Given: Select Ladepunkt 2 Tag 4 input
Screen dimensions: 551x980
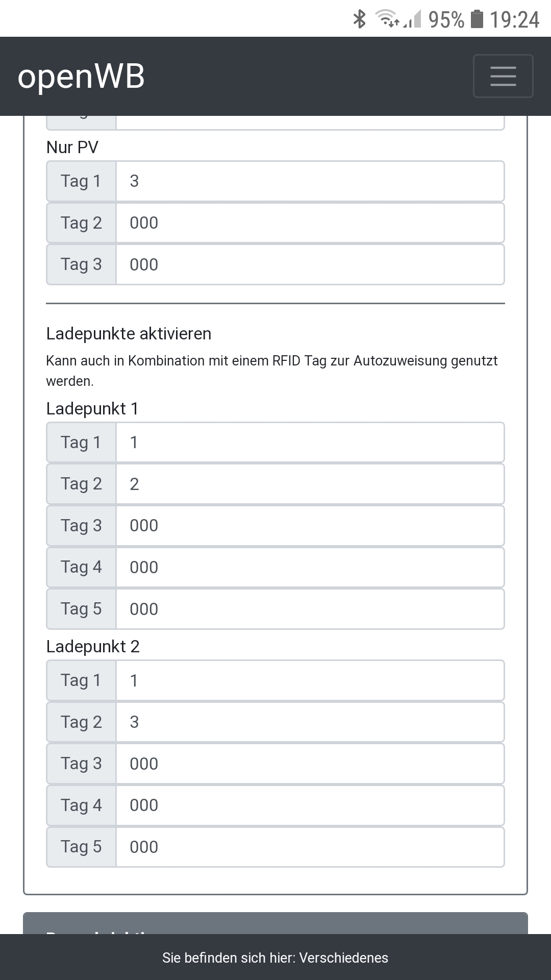Looking at the screenshot, I should [310, 805].
